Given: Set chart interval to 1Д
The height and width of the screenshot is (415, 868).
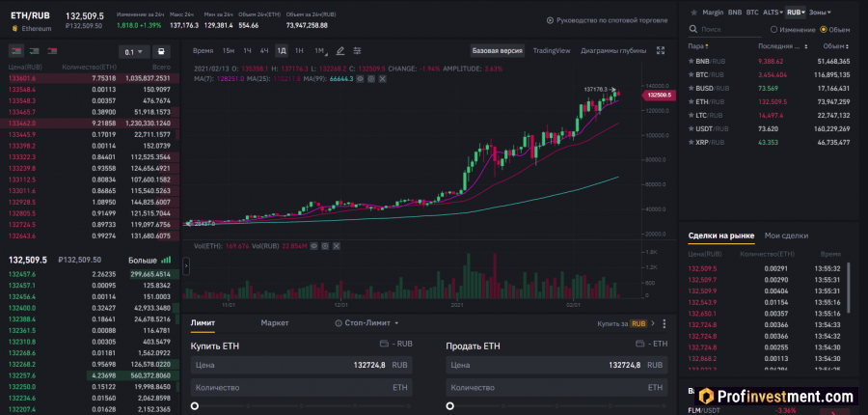Looking at the screenshot, I should (282, 51).
